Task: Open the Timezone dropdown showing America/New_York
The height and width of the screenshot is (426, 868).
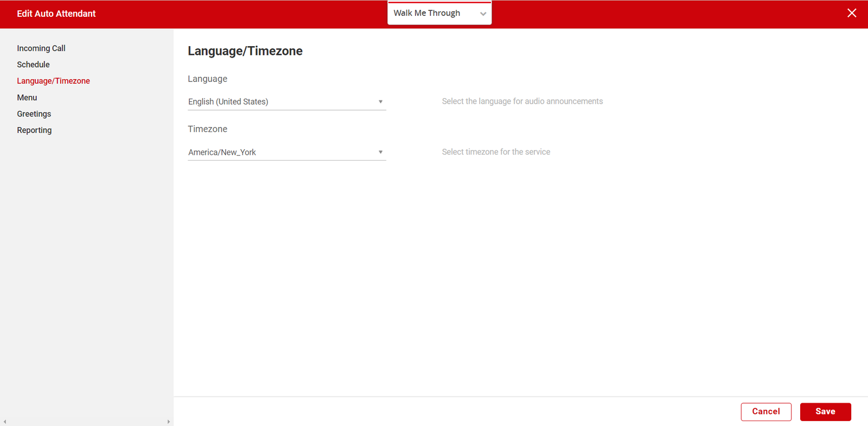Action: 287,152
